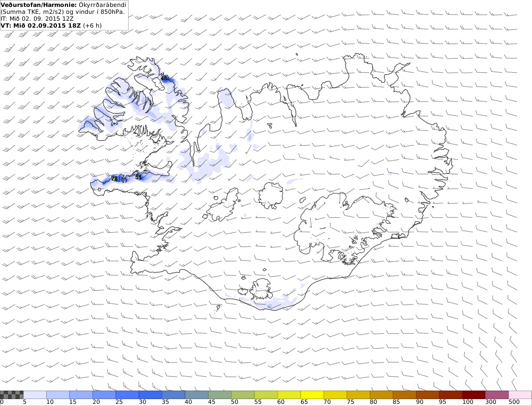Image resolution: width=532 pixels, height=406 pixels.
Task: Pick the light blue swatch between 10 and 15
Action: pyautogui.click(x=58, y=394)
